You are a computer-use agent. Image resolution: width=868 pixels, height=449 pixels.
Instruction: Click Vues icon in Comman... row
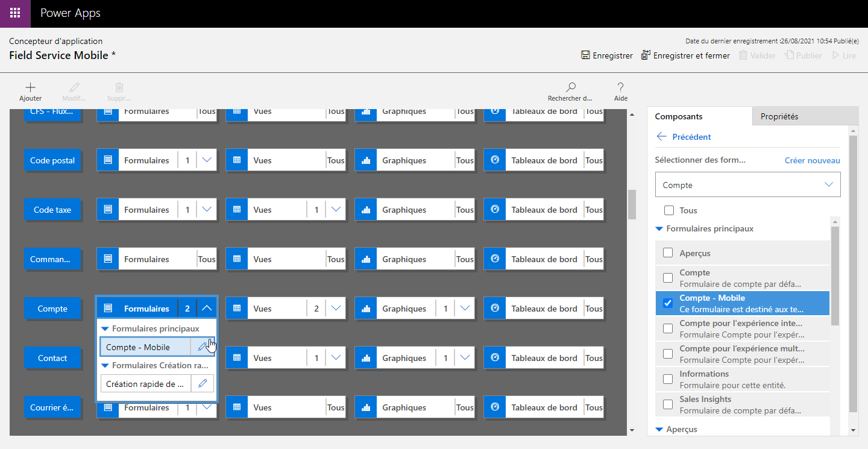(x=237, y=259)
